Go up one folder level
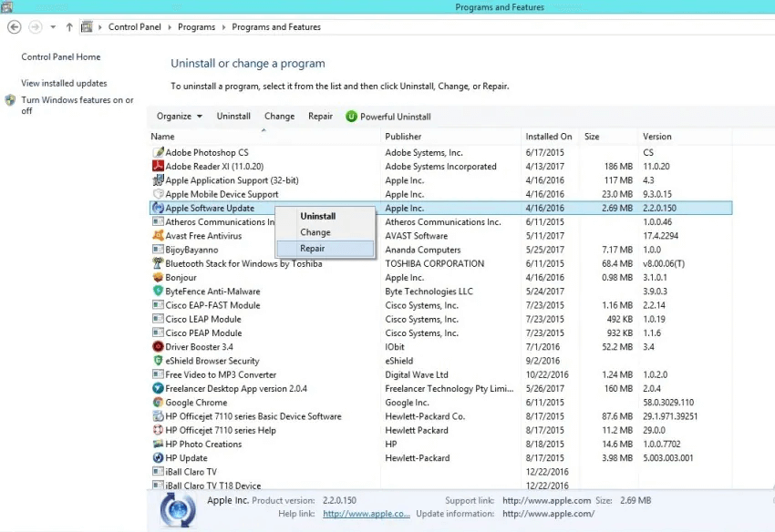The image size is (775, 532). (70, 27)
